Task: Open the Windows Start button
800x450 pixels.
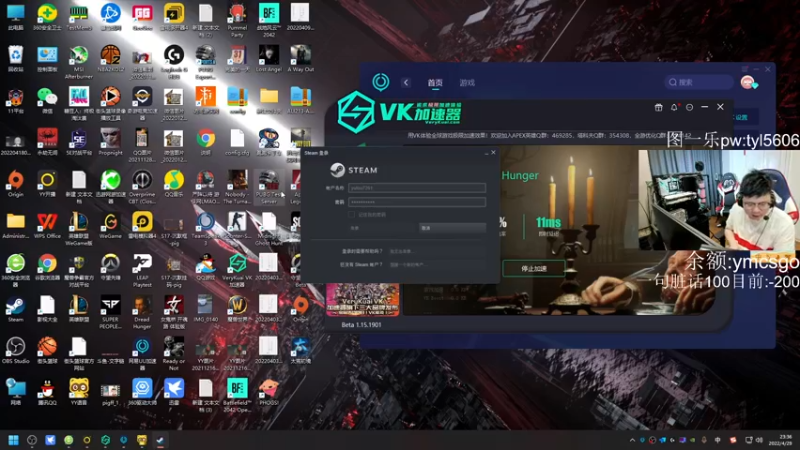Action: pos(14,440)
